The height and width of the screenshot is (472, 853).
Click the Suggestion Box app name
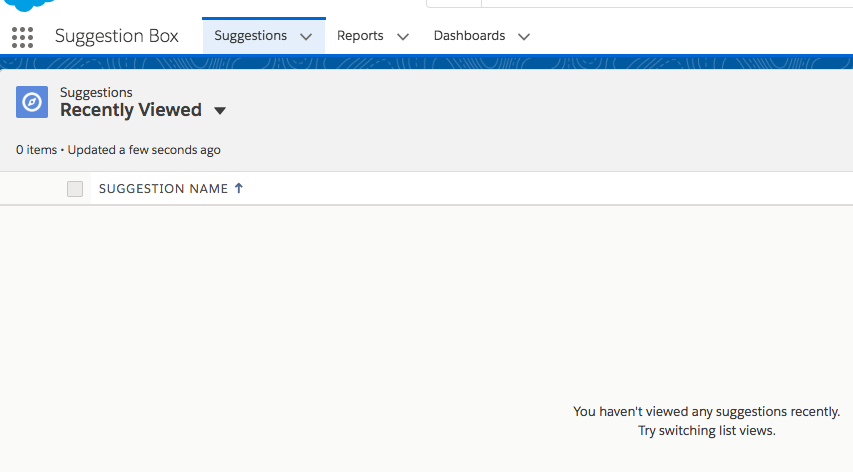pos(117,36)
